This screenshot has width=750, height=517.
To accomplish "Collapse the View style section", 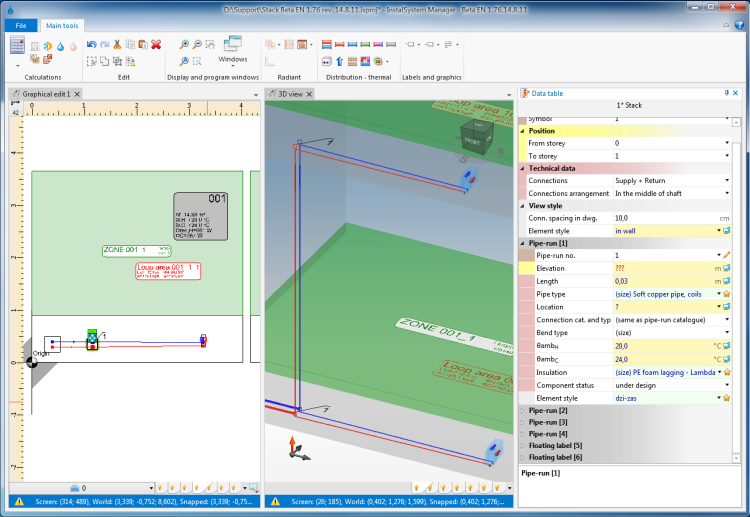I will [522, 206].
